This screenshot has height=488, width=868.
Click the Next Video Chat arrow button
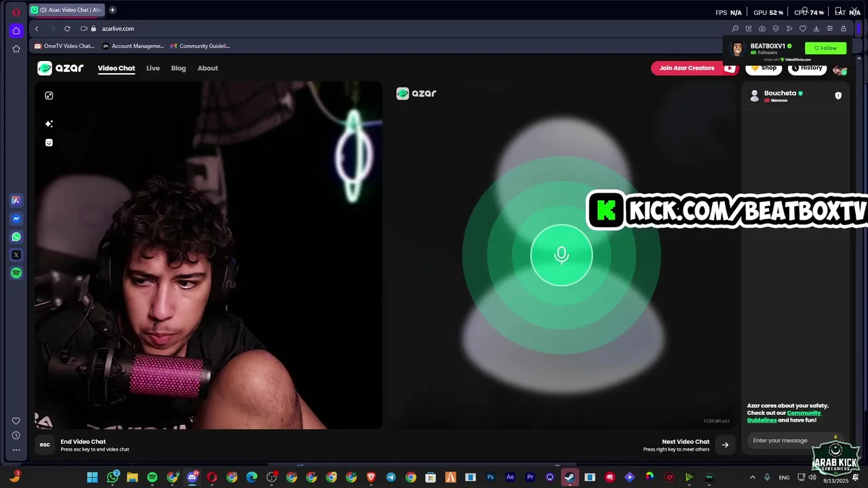pos(725,445)
